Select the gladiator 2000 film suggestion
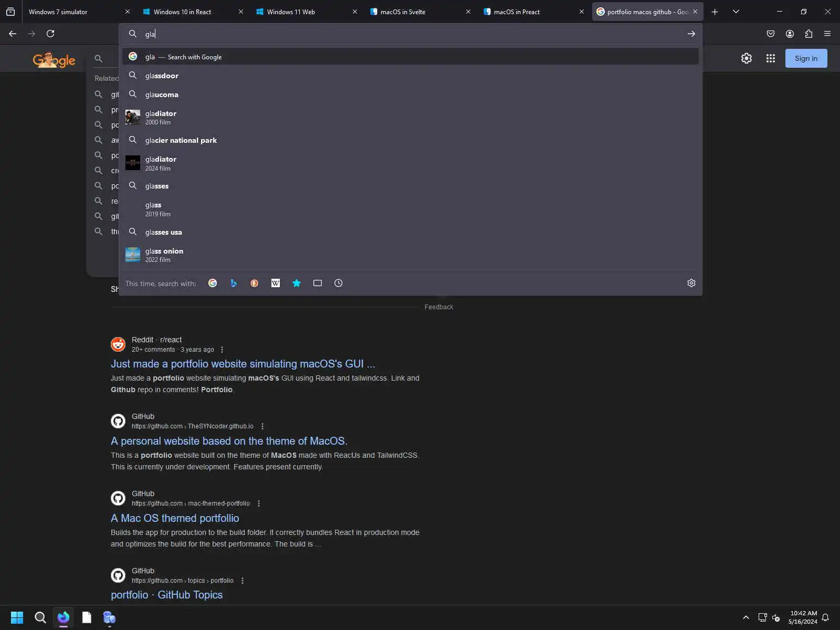 tap(411, 118)
